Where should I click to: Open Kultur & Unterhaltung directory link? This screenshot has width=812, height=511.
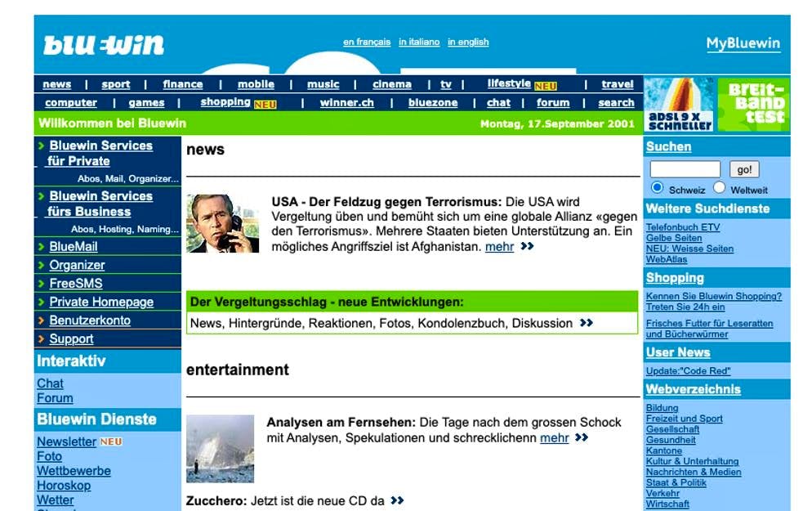point(693,461)
